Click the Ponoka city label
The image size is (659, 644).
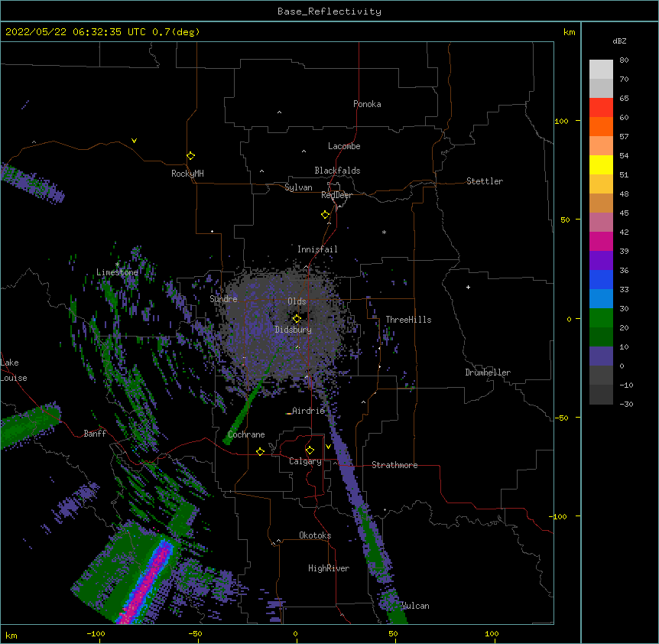click(x=367, y=104)
